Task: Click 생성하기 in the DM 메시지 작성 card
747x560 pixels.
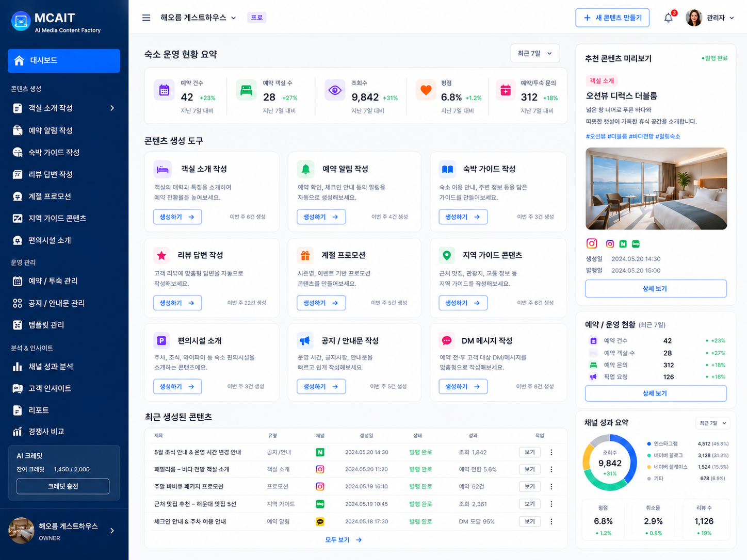Action: (463, 387)
